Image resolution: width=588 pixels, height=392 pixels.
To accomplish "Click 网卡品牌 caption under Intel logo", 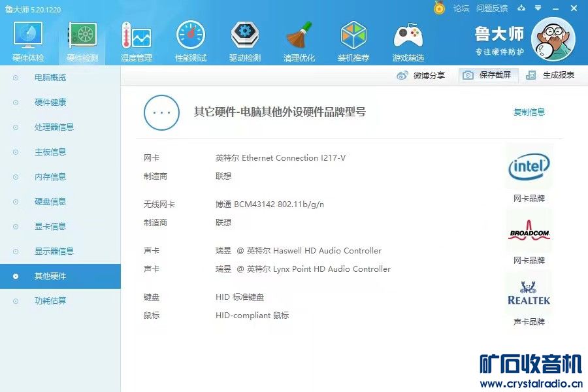I will coord(529,199).
